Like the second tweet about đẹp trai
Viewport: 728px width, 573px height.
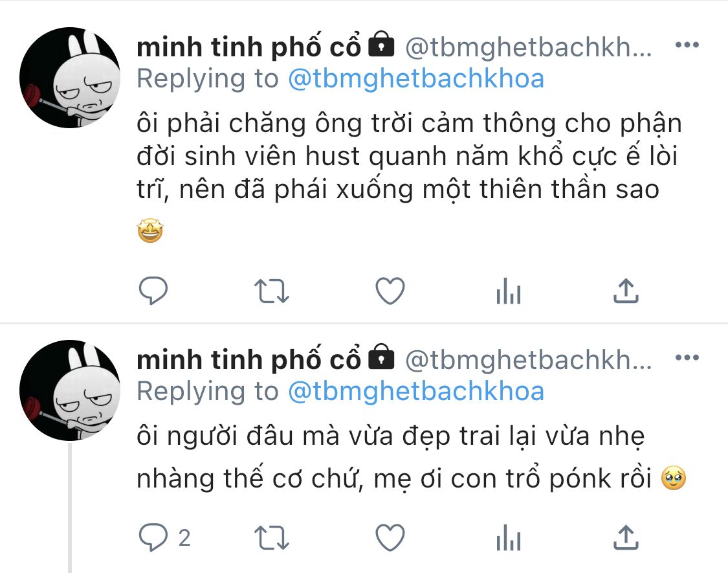(x=390, y=537)
